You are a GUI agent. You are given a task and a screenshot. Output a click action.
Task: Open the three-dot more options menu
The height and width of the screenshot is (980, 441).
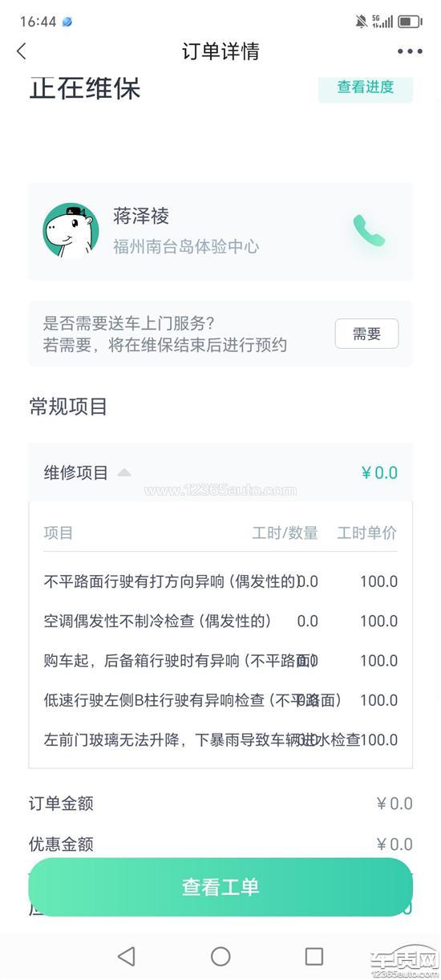tap(410, 51)
